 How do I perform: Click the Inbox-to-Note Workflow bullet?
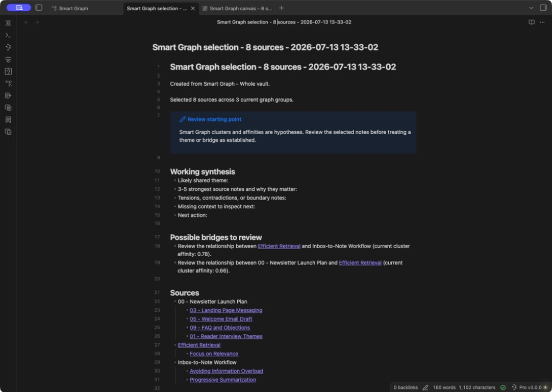207,362
